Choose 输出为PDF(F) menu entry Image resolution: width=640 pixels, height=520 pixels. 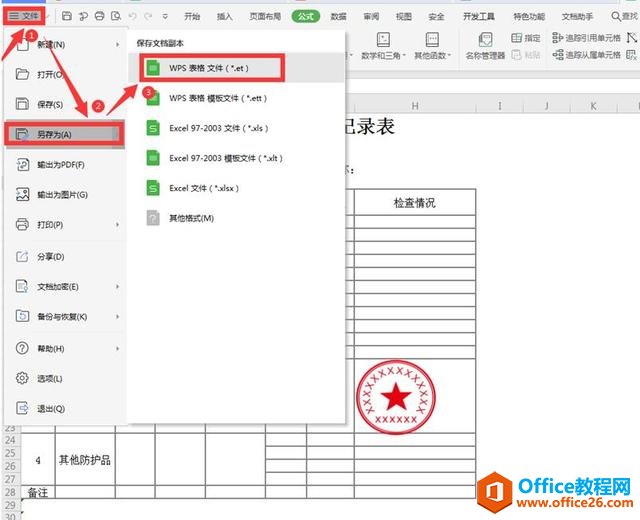64,164
